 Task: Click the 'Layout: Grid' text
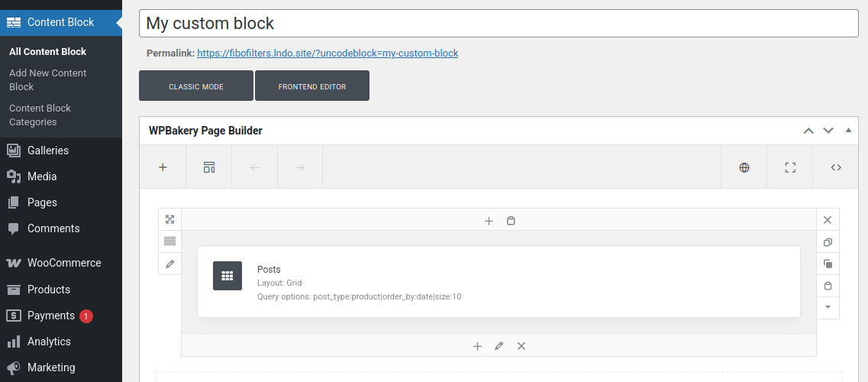pos(279,283)
